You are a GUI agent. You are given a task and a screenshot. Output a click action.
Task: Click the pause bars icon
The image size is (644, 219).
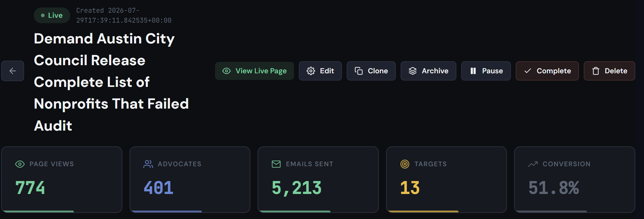point(473,71)
